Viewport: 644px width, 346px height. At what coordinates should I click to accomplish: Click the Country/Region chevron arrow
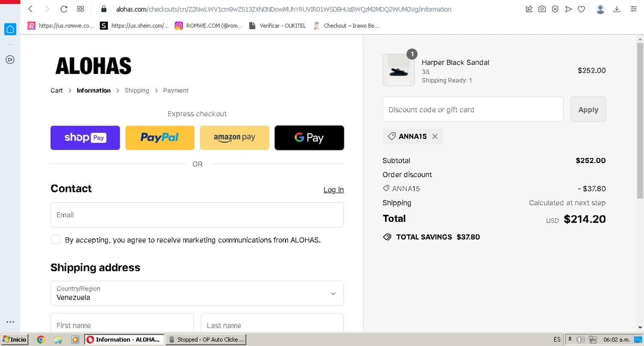333,294
